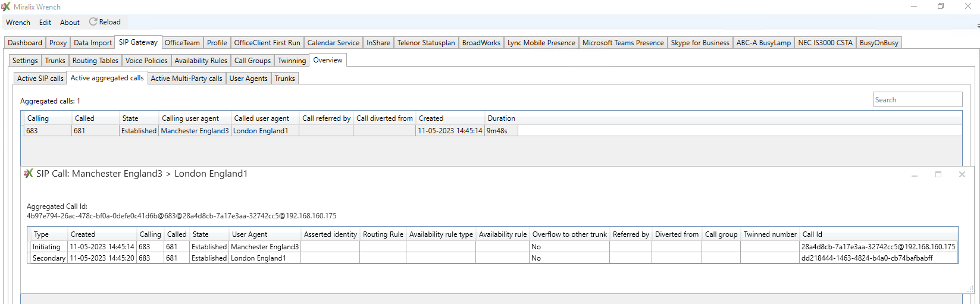Sort by Called user agent header
Image resolution: width=980 pixels, height=304 pixels.
(265, 118)
